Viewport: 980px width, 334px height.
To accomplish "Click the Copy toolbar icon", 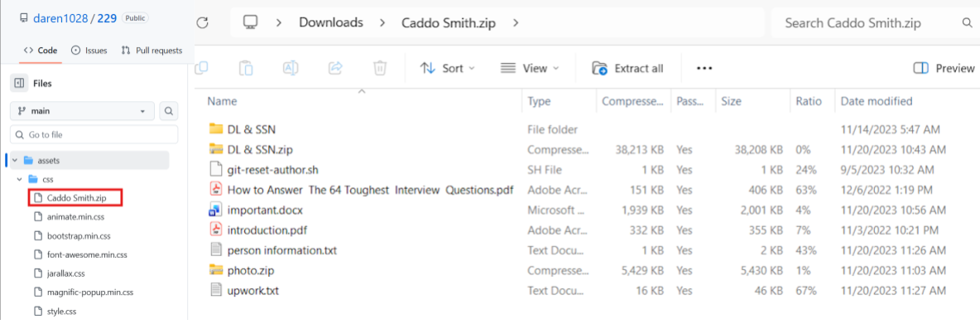I will coord(203,68).
